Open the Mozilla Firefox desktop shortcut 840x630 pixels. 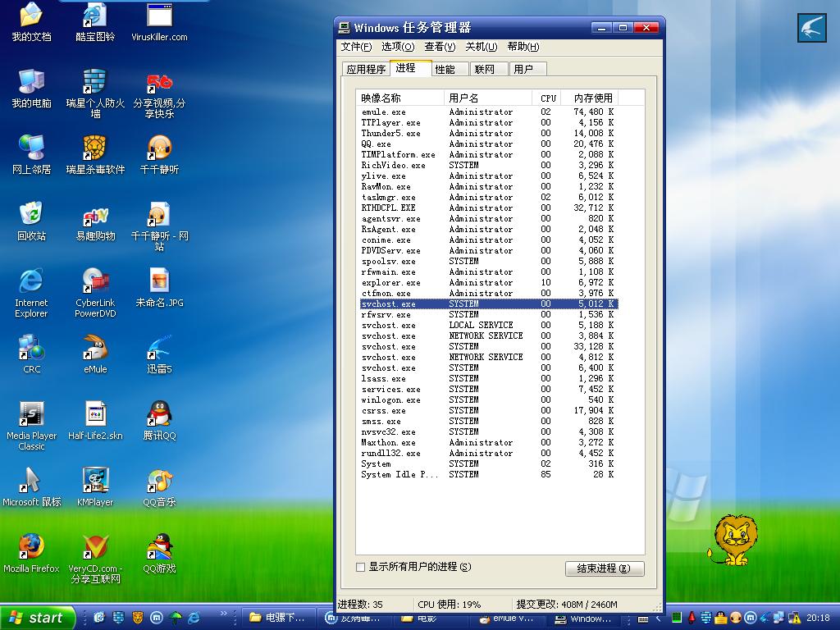[x=31, y=547]
